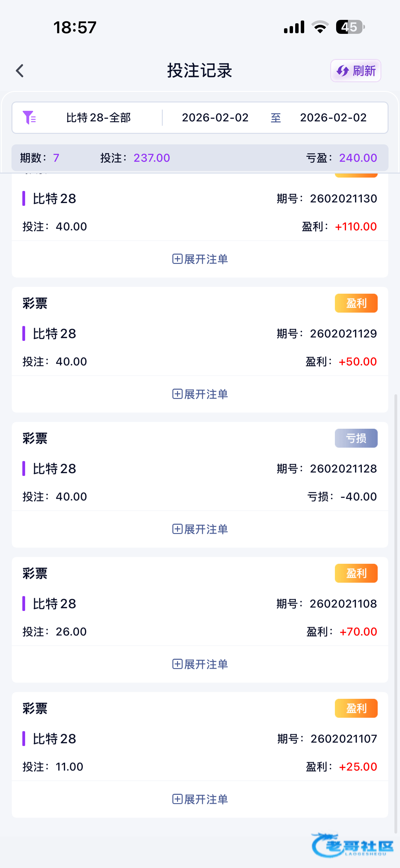
Task: Pick the start date 2026-02-02
Action: tap(215, 118)
